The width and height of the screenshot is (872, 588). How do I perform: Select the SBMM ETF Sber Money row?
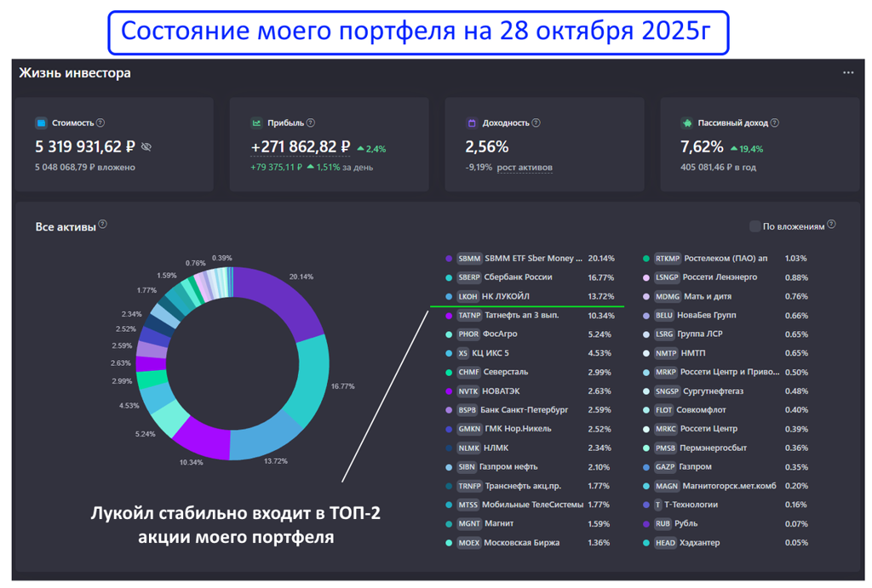pyautogui.click(x=528, y=259)
